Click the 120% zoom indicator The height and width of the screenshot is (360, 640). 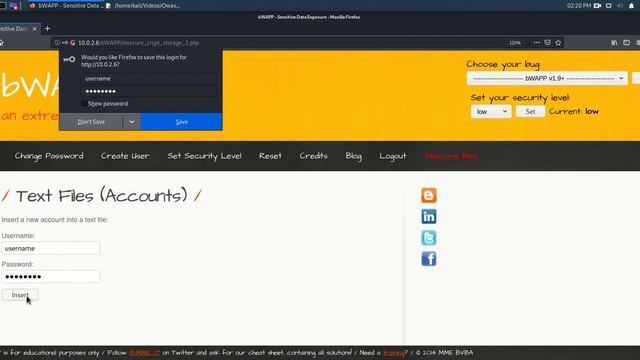point(515,42)
